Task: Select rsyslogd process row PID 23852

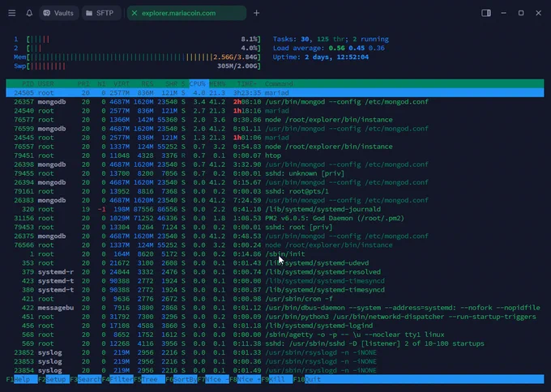Action: (x=275, y=352)
